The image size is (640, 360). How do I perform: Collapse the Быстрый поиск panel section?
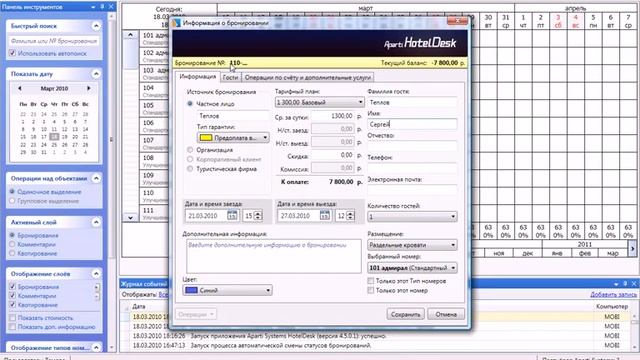tap(96, 26)
